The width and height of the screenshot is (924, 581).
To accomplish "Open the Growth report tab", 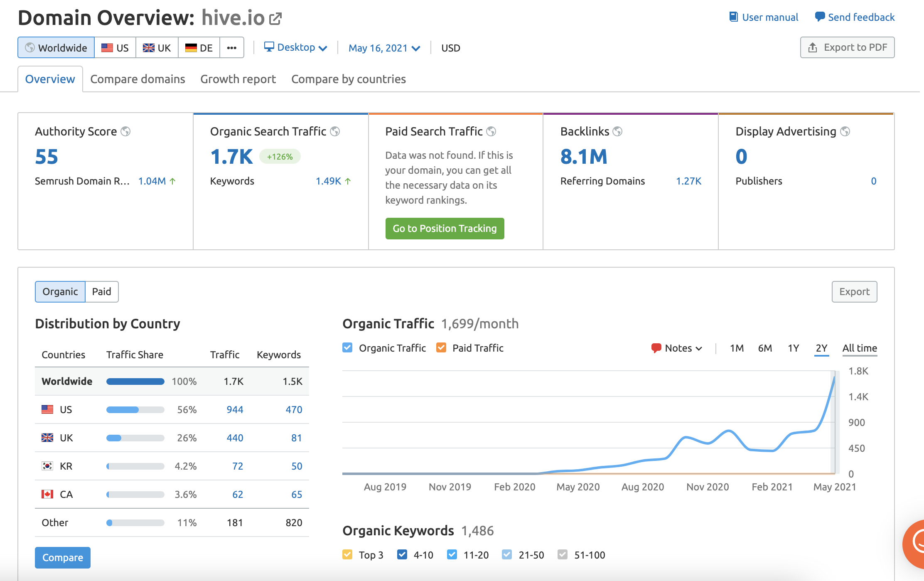I will pyautogui.click(x=238, y=79).
